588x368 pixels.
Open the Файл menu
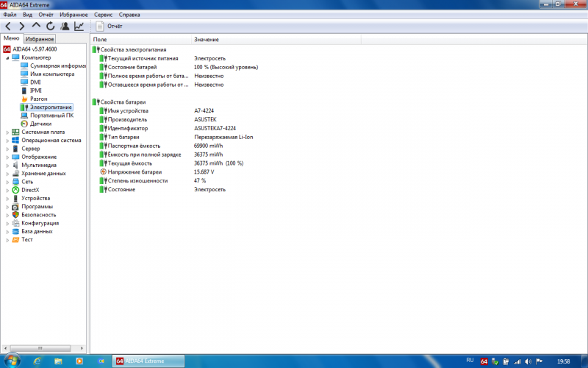[x=10, y=14]
